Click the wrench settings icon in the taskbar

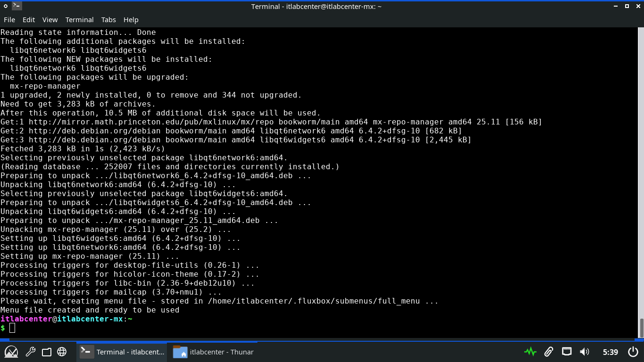[30, 352]
